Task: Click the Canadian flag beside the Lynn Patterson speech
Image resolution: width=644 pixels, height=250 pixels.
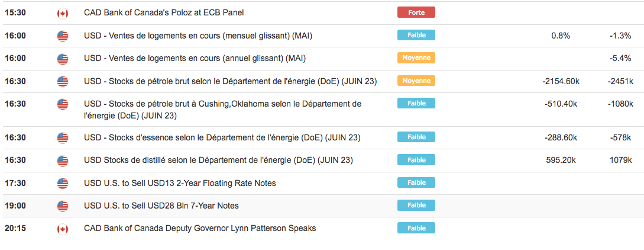Action: [x=63, y=229]
